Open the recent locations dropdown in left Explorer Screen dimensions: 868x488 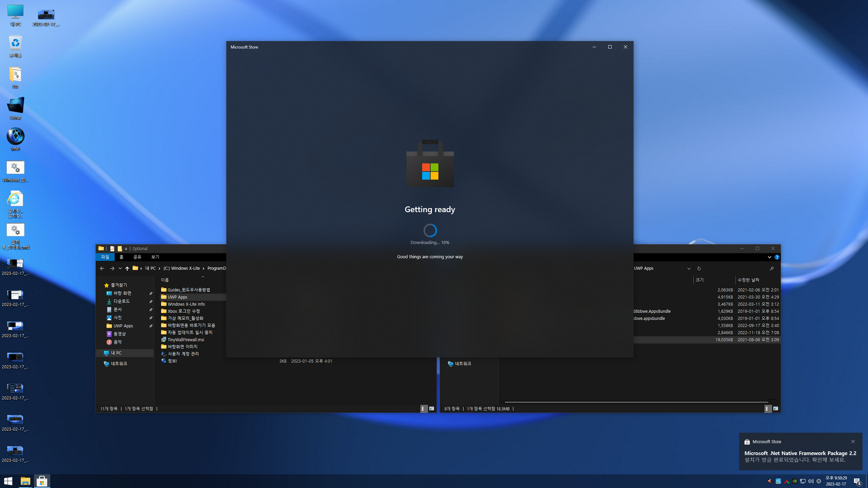tap(120, 269)
